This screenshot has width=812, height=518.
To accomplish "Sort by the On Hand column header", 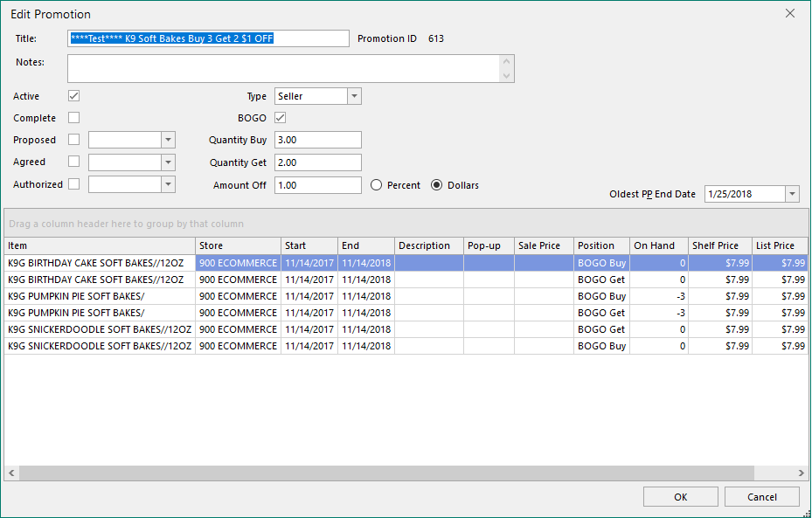I will click(x=659, y=245).
